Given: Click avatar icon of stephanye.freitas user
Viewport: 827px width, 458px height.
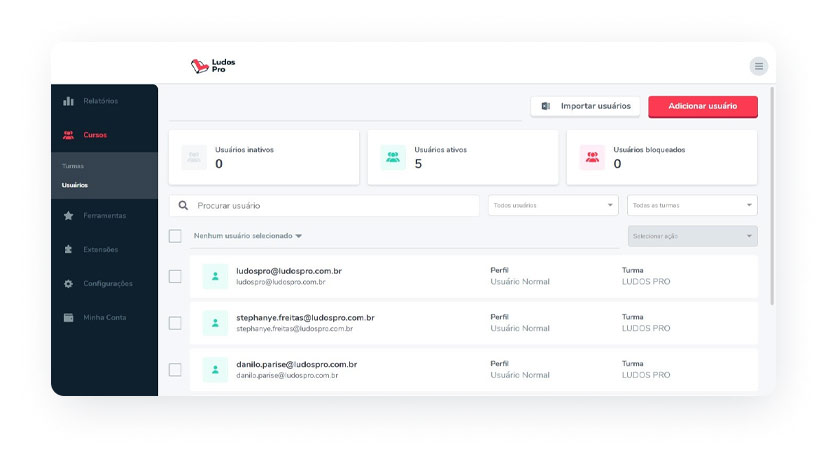Looking at the screenshot, I should pyautogui.click(x=215, y=323).
